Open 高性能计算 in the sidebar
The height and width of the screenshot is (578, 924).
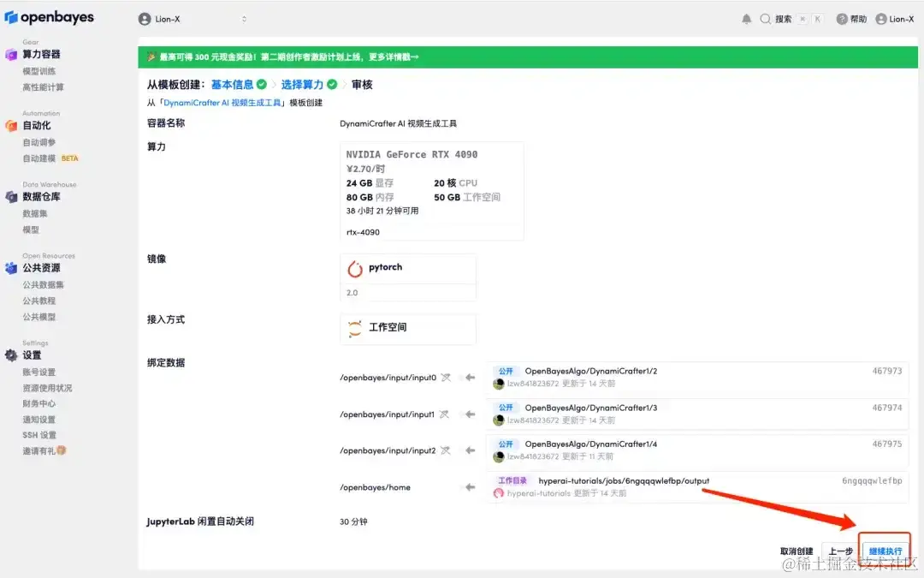tap(43, 86)
